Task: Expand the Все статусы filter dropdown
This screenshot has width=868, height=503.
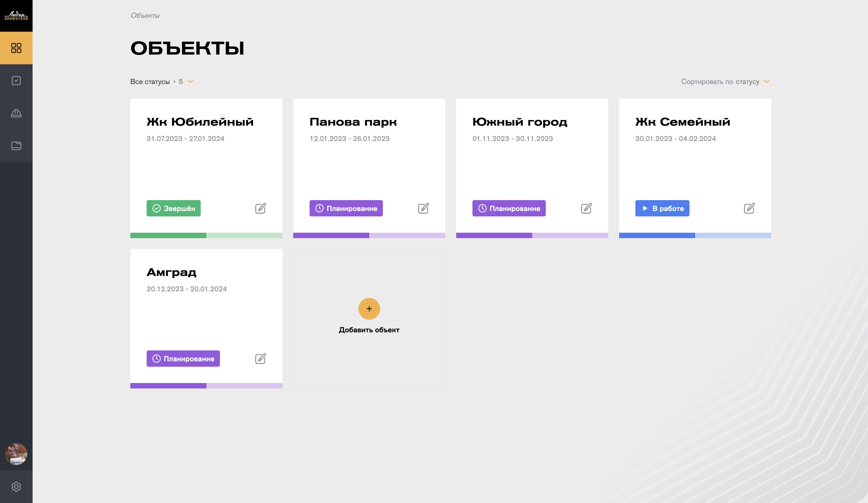Action: coord(162,82)
